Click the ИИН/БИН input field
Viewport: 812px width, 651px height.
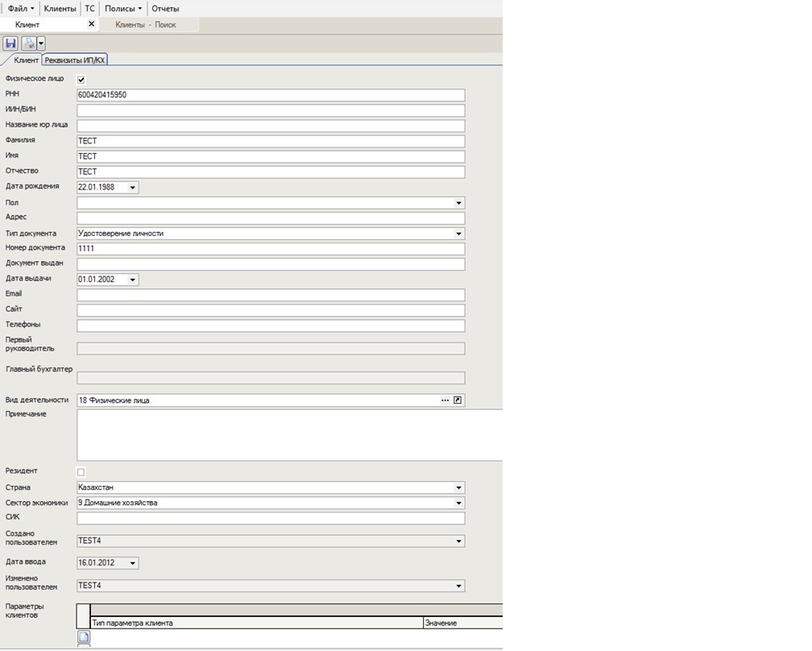(271, 110)
